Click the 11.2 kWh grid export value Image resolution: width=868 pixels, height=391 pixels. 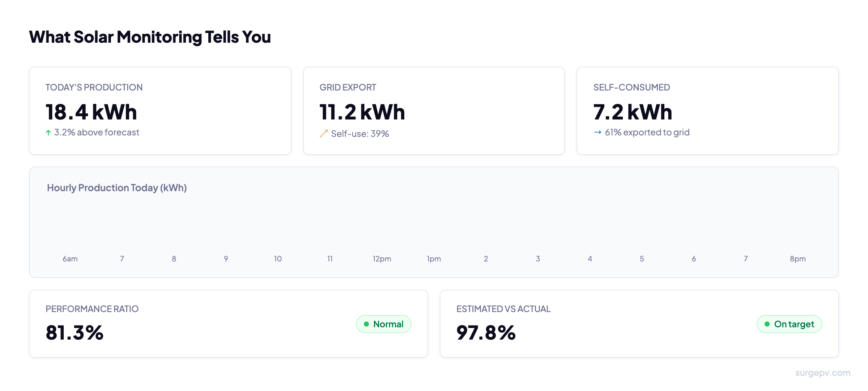tap(362, 112)
